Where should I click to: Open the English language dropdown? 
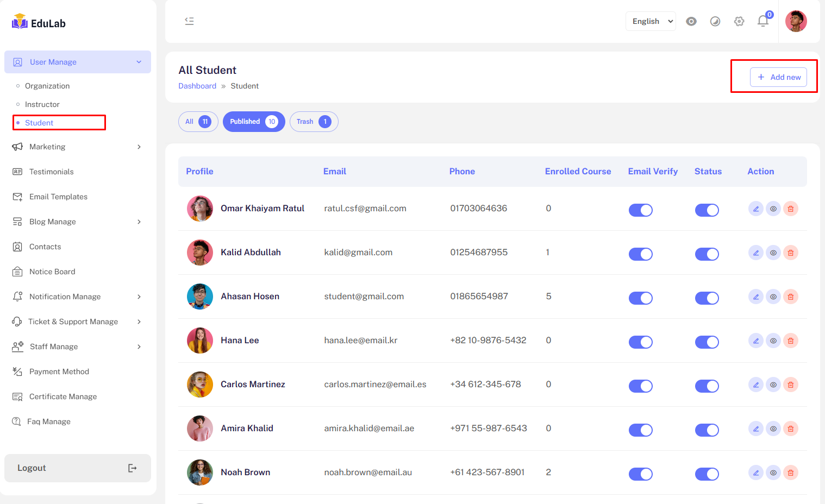point(651,21)
